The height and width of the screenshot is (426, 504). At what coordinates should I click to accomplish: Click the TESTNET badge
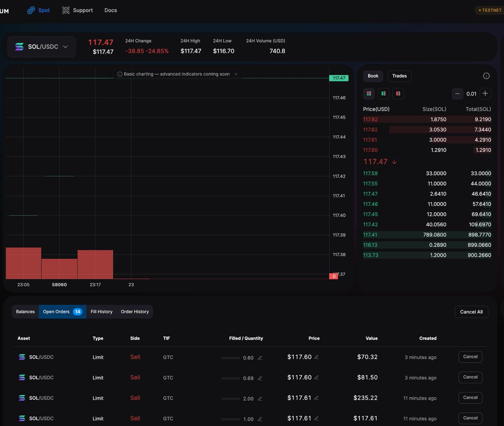pos(490,10)
